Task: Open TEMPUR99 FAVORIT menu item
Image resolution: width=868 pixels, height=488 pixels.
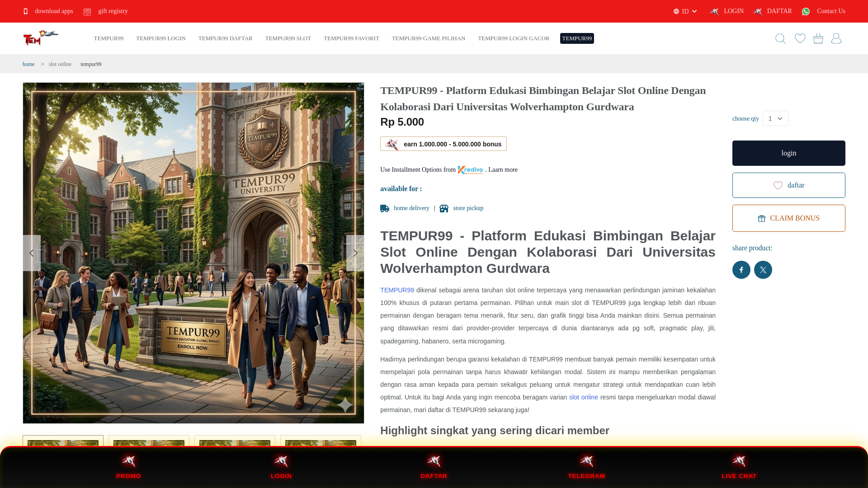Action: pos(351,38)
